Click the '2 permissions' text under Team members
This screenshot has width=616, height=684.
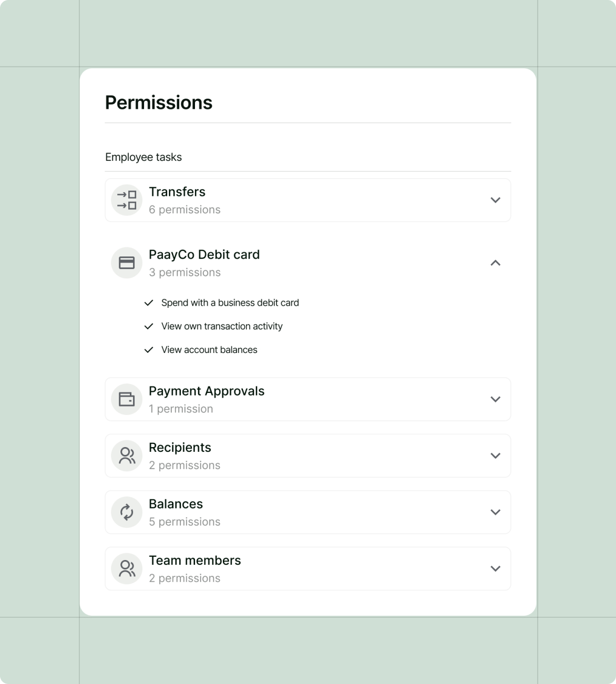click(184, 578)
